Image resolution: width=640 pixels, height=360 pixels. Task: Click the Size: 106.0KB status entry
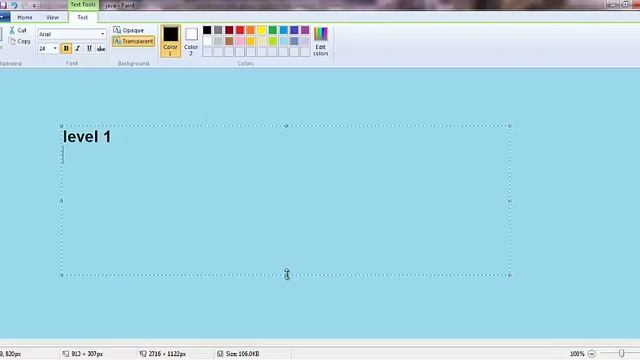[x=238, y=354]
